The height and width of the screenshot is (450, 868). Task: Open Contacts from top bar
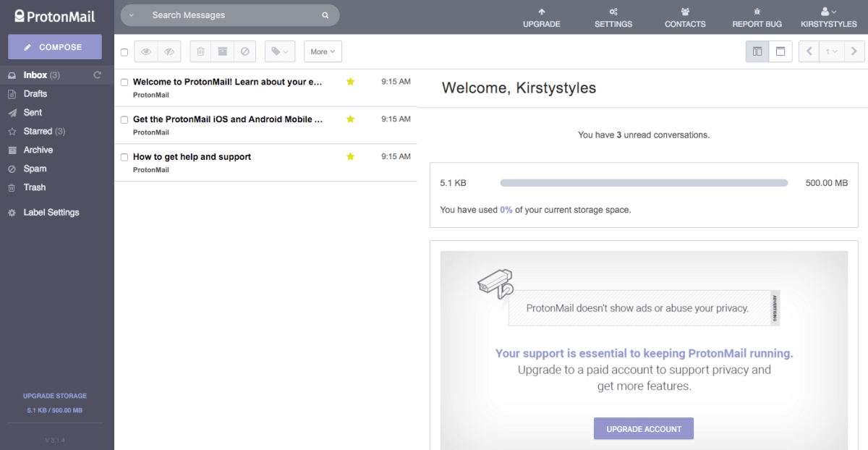click(685, 18)
